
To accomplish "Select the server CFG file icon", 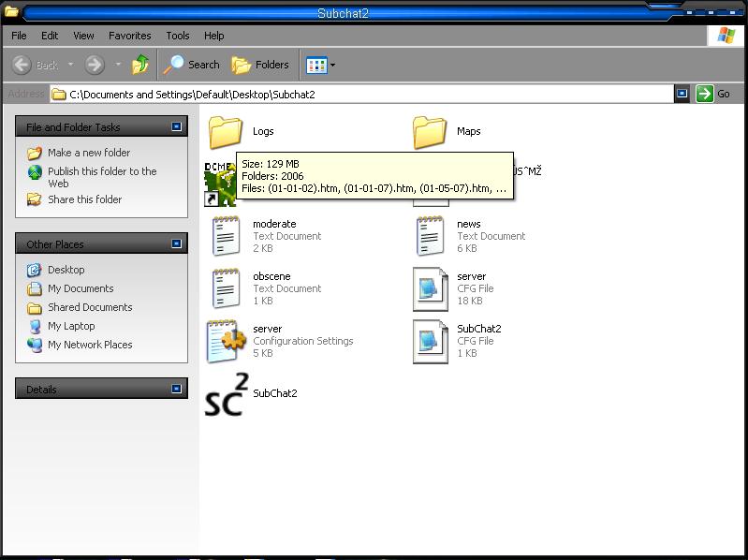I will coord(431,289).
